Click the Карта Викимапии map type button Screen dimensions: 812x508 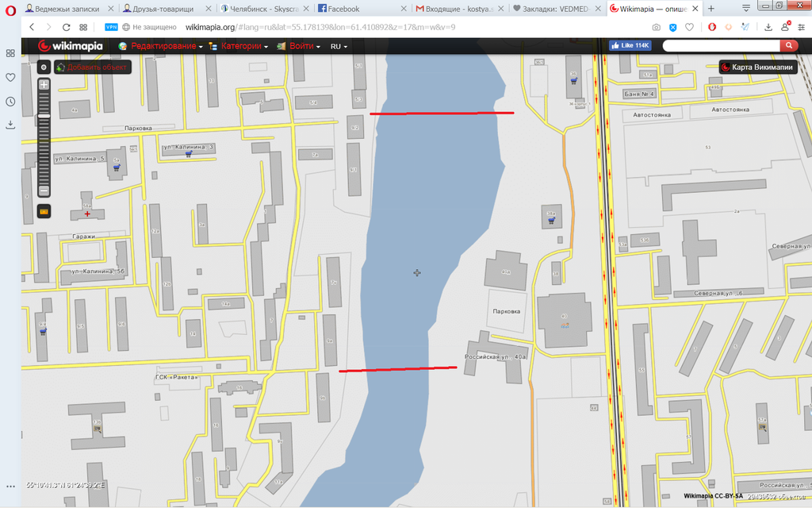757,67
